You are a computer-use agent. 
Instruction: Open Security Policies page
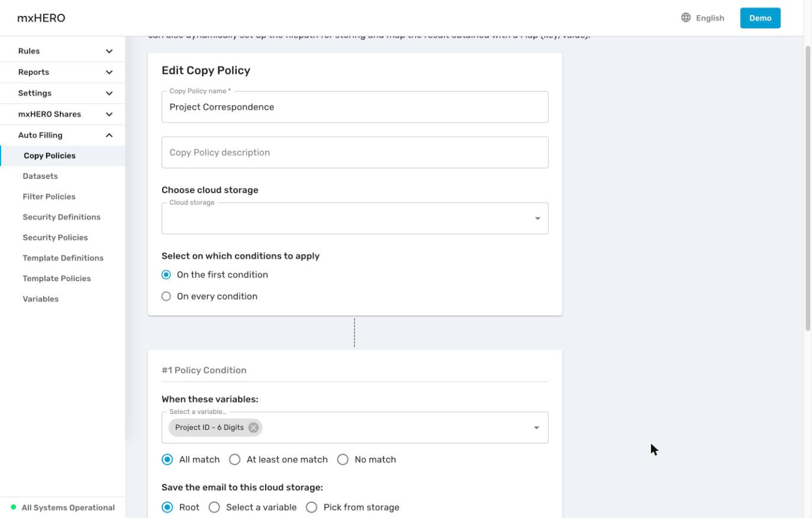coord(55,238)
